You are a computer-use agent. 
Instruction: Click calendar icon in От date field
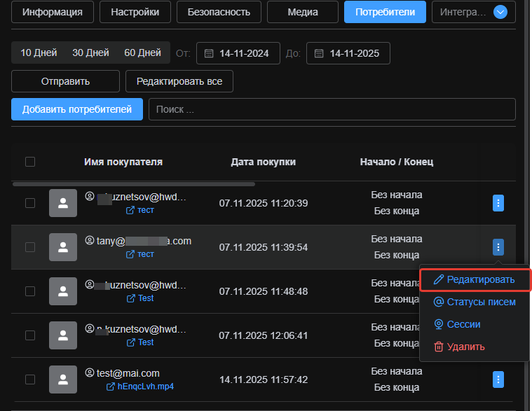pyautogui.click(x=209, y=53)
